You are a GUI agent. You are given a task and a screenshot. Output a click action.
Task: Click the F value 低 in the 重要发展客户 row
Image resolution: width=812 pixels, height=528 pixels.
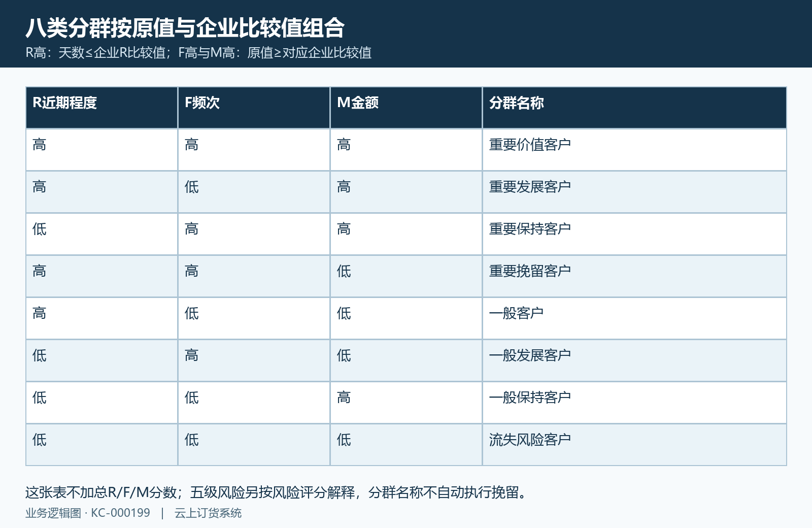click(191, 187)
